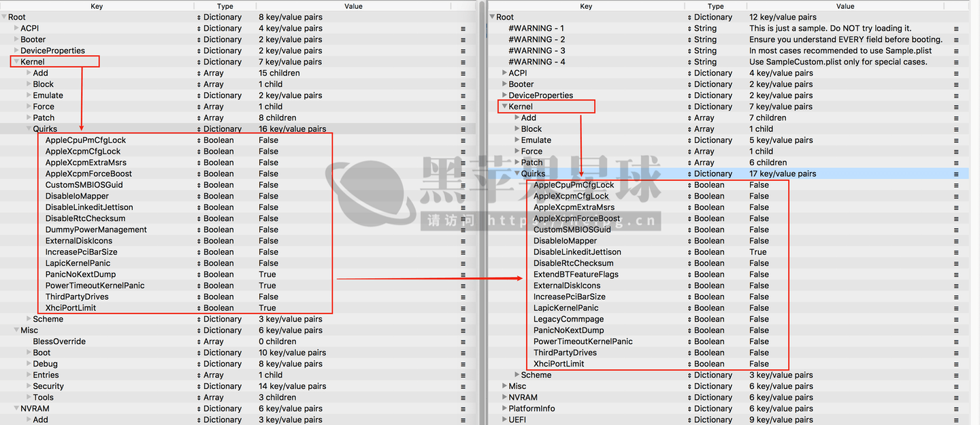This screenshot has width=980, height=425.
Task: Toggle PanicNoKextDump True value in left pane
Action: coord(267,275)
